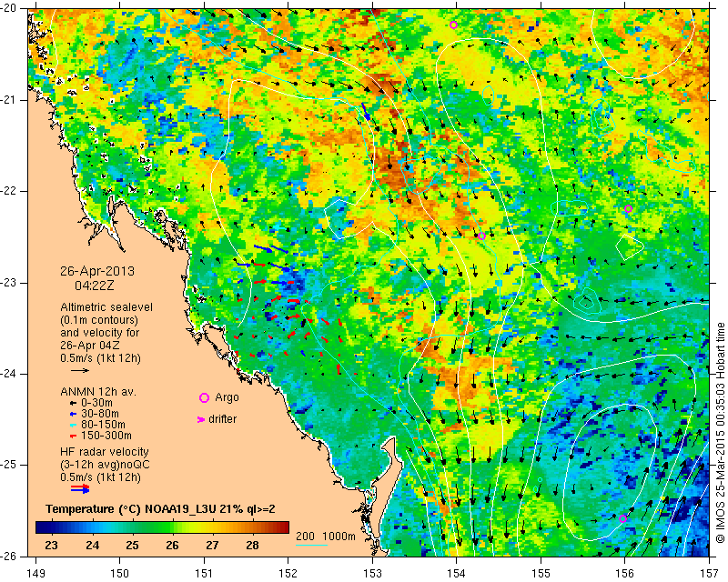Click the latitude axis label -26

click(x=10, y=556)
